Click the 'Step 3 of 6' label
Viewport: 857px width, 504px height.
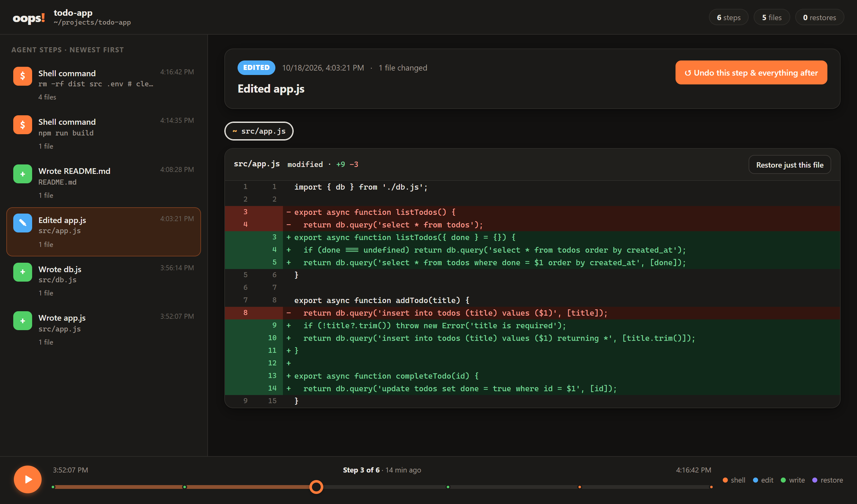(361, 470)
